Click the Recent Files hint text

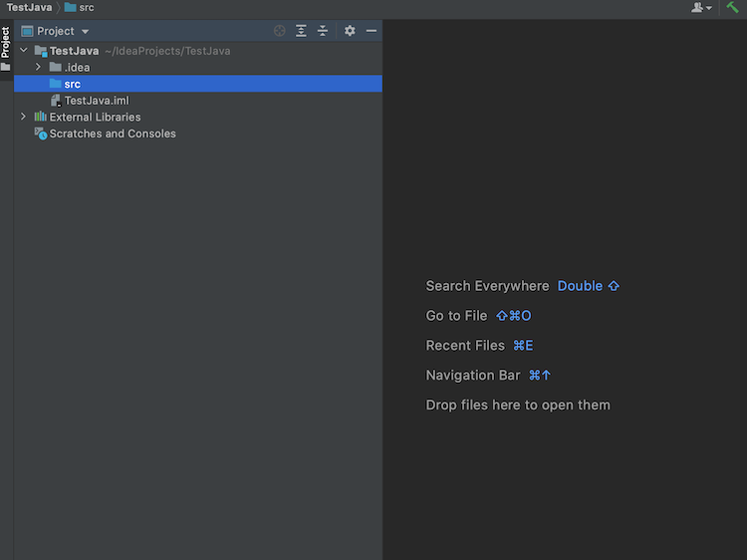click(x=465, y=345)
